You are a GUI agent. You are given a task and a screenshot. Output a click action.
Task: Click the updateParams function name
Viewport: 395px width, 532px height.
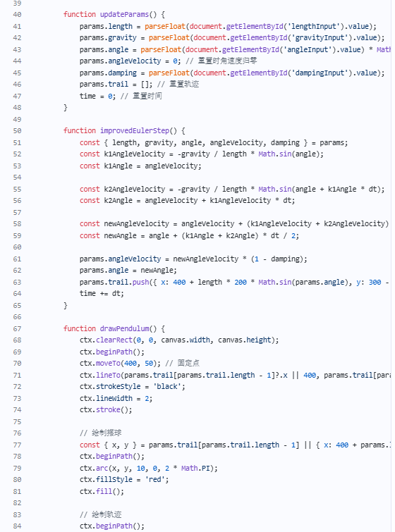click(124, 15)
